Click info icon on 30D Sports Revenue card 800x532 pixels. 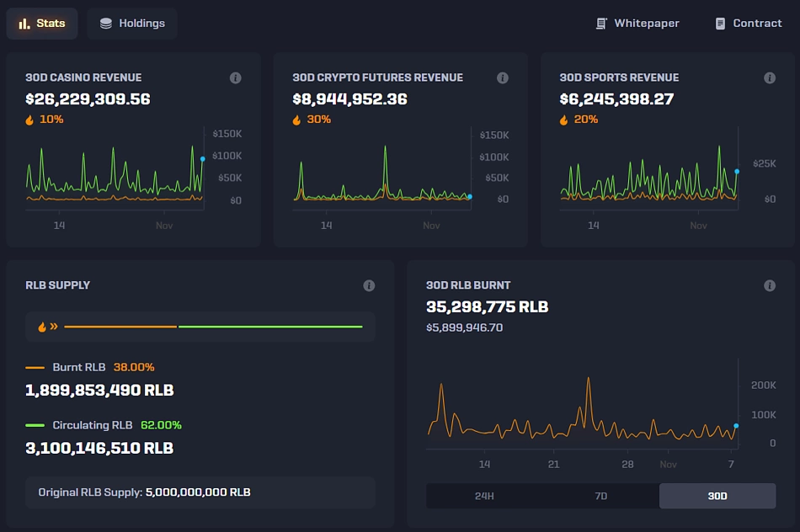[770, 78]
